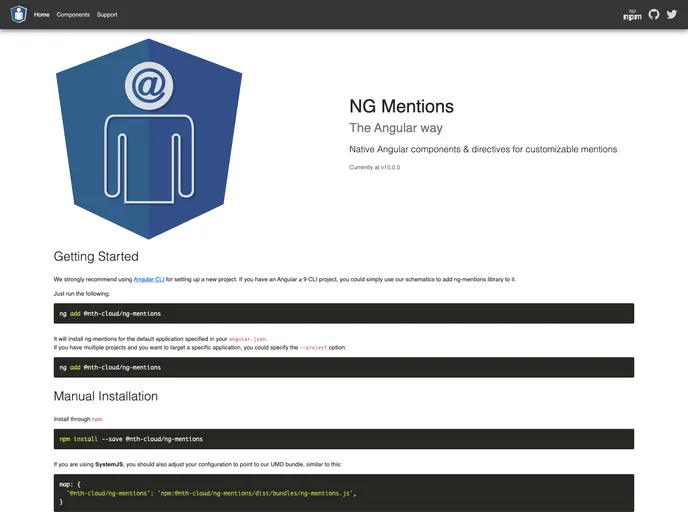
Task: Follow the Angular CLI hyperlink
Action: point(149,279)
